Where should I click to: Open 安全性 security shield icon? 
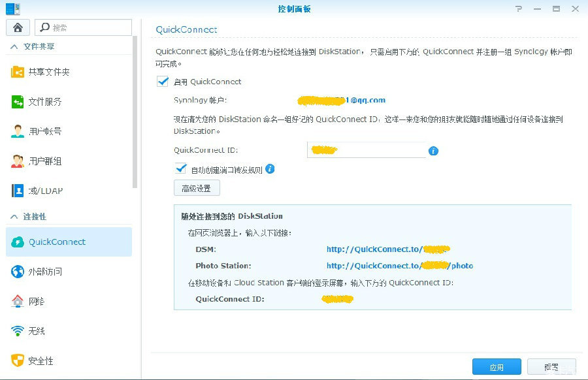point(18,360)
